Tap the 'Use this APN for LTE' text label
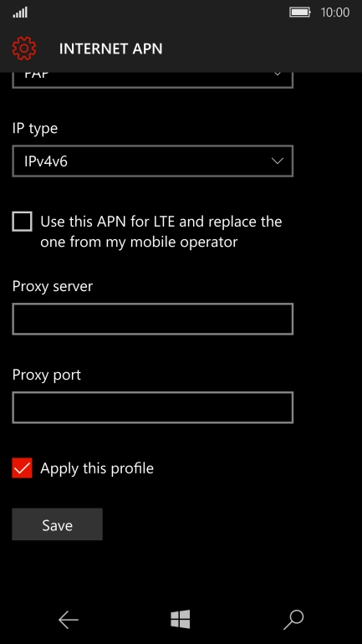 pyautogui.click(x=161, y=232)
